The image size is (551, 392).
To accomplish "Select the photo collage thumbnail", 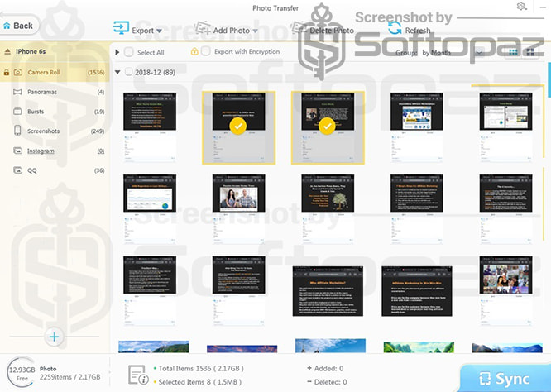I will tap(505, 291).
